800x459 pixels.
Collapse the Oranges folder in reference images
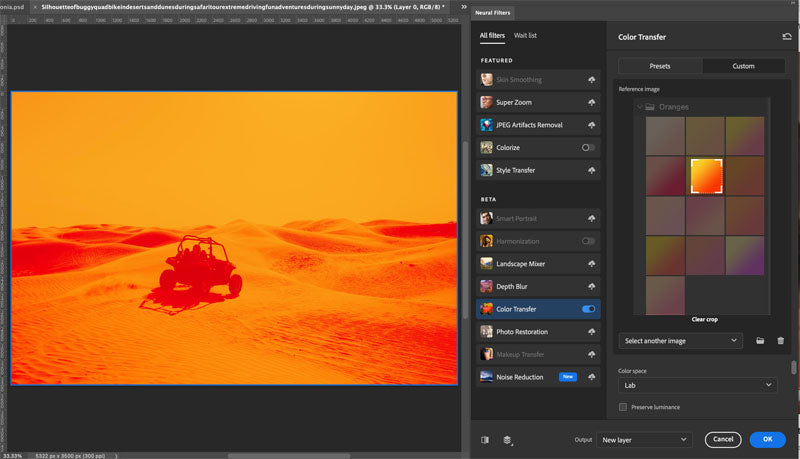[640, 107]
